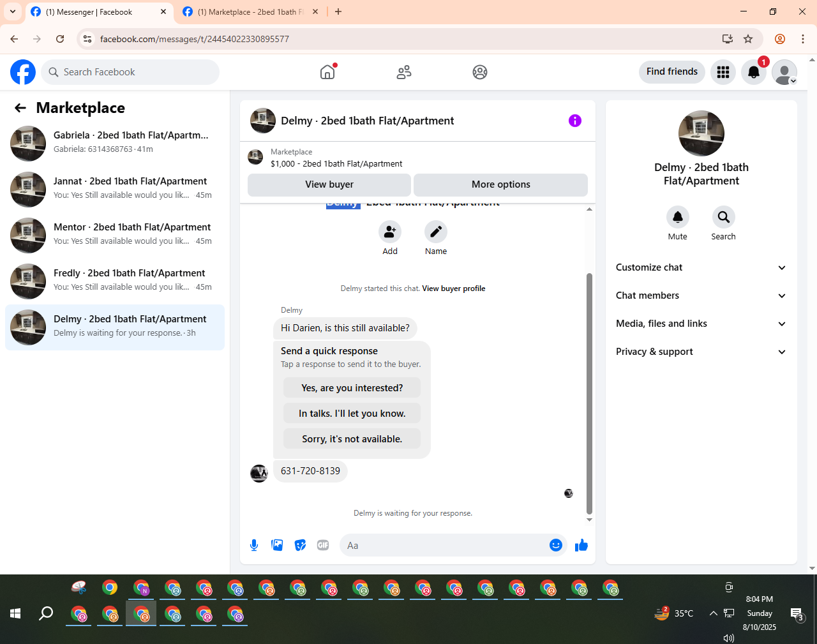Viewport: 817px width, 644px height.
Task: Expand Media, files and links section
Action: (701, 324)
